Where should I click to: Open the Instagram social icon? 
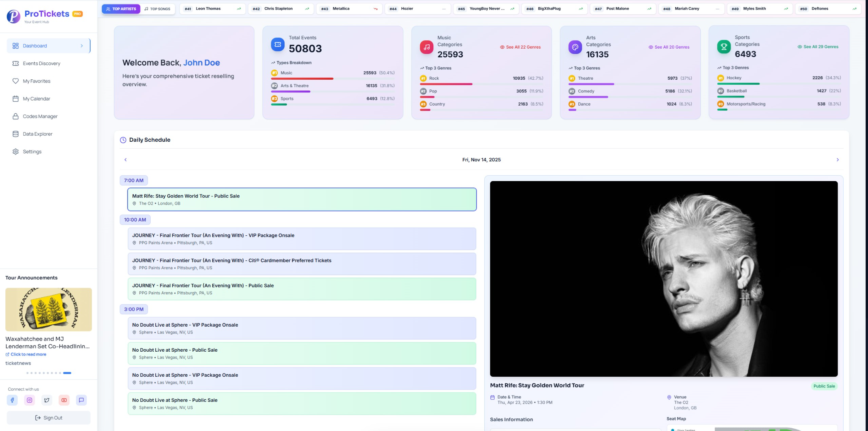click(29, 400)
